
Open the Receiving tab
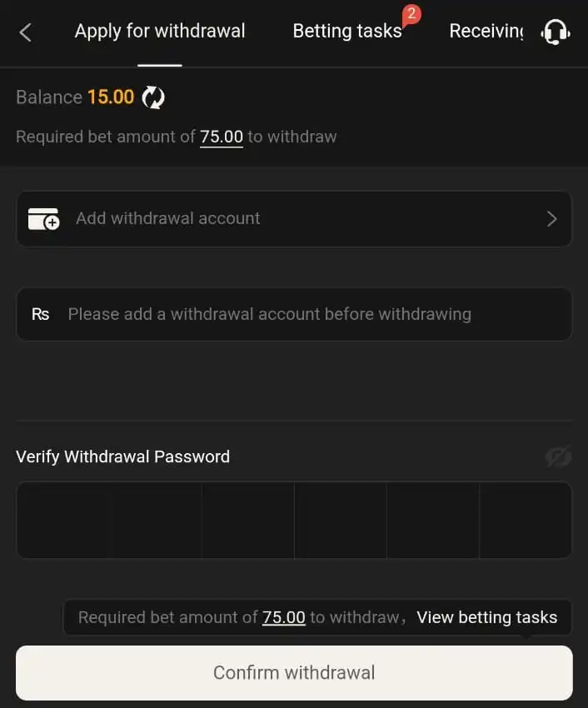(486, 31)
